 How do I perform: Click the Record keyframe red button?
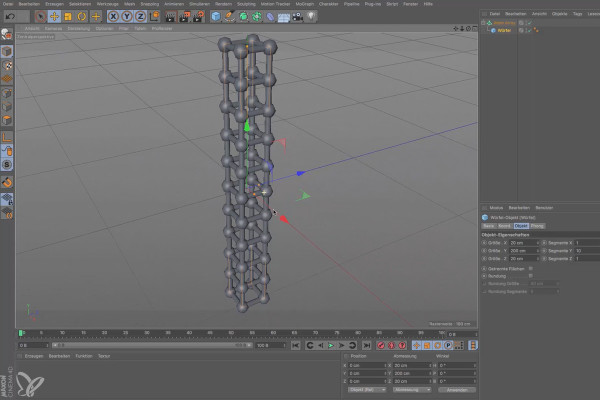pyautogui.click(x=381, y=346)
